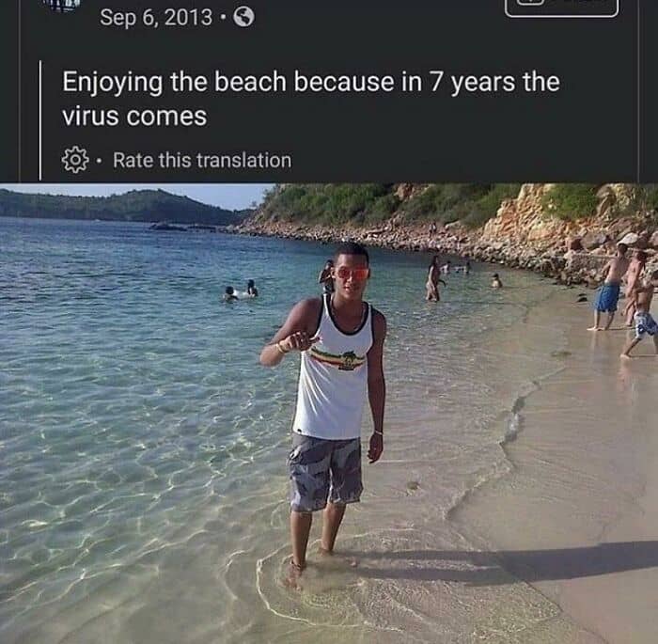Tap the man wearing blue shorts on shore

pyautogui.click(x=608, y=288)
